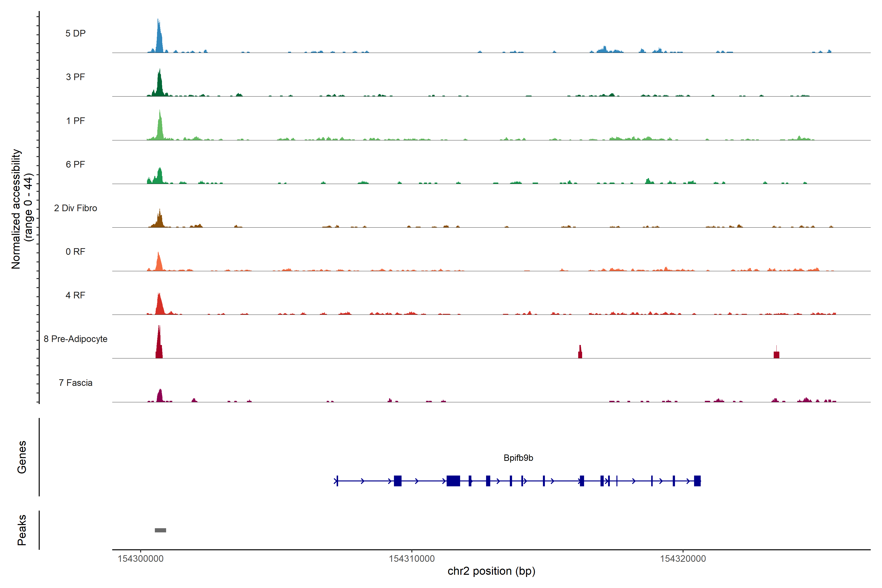Click the 3 PF track label

[75, 77]
